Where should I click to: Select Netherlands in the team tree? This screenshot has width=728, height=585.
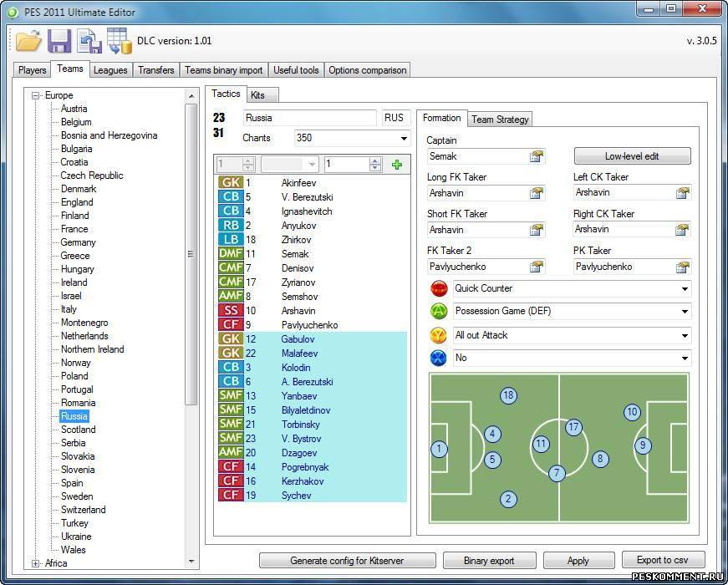(84, 336)
